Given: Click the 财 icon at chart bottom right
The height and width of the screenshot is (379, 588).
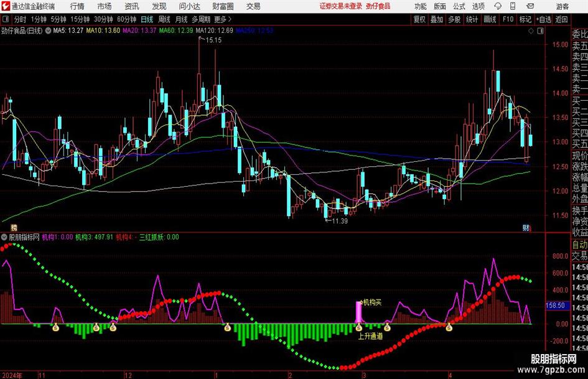Looking at the screenshot, I should [526, 228].
